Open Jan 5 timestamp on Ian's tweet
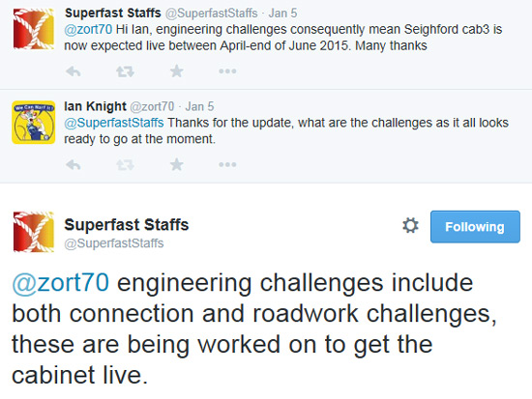Image resolution: width=532 pixels, height=399 pixels. (199, 106)
